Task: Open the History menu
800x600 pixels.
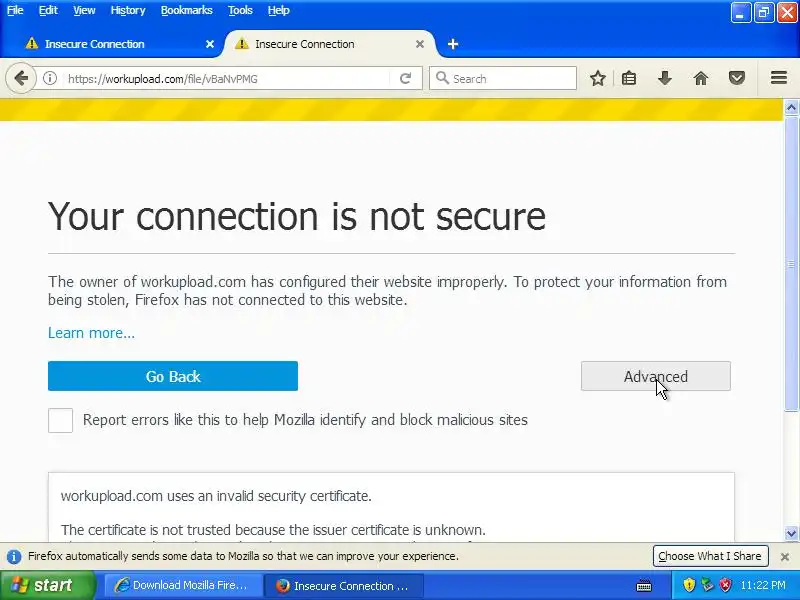Action: point(128,10)
